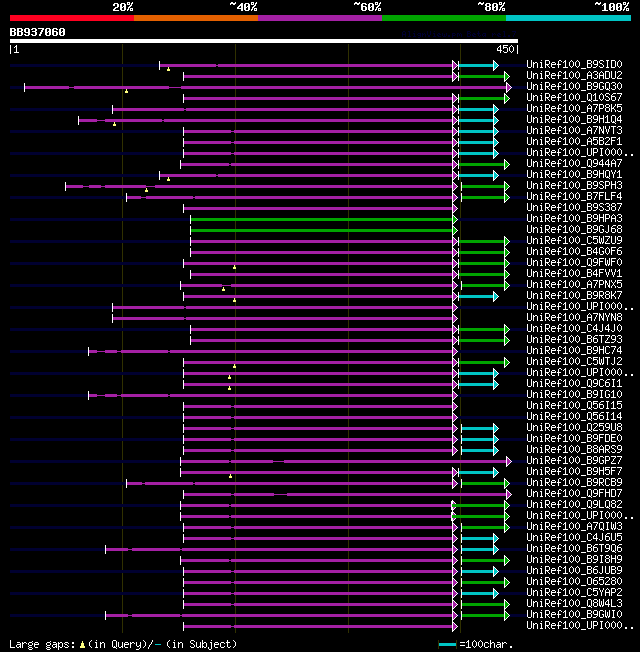Click the UniRef100_Q10S67 label
Image resolution: width=640 pixels, height=652 pixels.
(x=574, y=97)
